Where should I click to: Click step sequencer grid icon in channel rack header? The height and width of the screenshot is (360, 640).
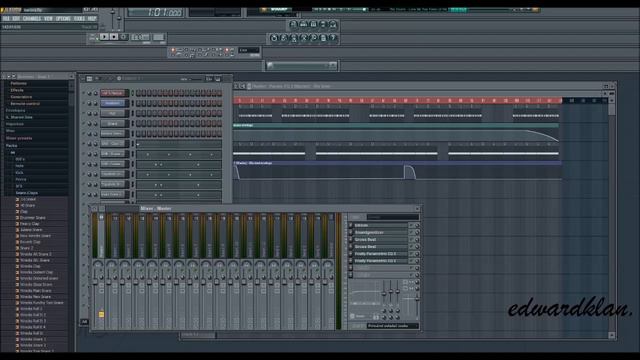89,79
